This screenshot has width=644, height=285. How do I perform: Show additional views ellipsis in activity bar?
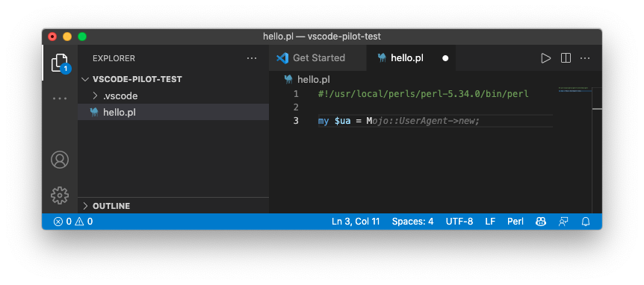tap(60, 98)
